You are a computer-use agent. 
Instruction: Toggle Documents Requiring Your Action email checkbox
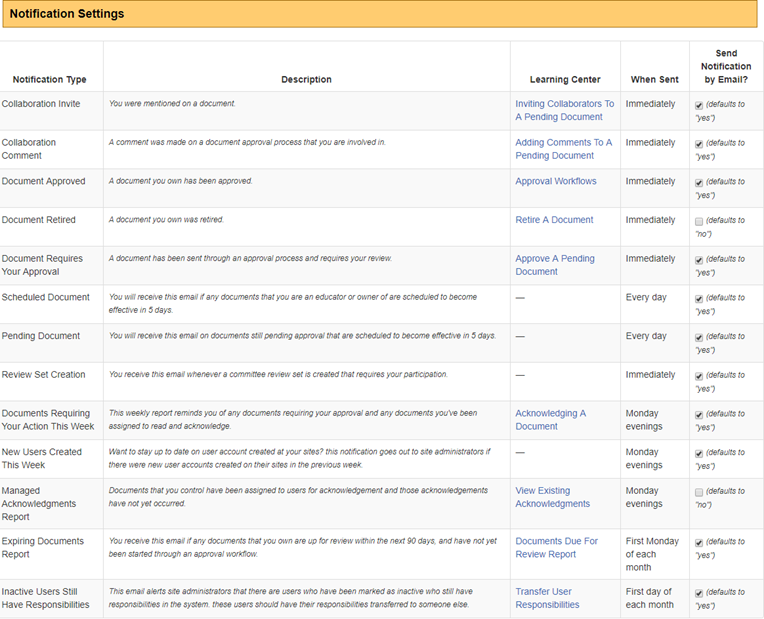pos(699,415)
